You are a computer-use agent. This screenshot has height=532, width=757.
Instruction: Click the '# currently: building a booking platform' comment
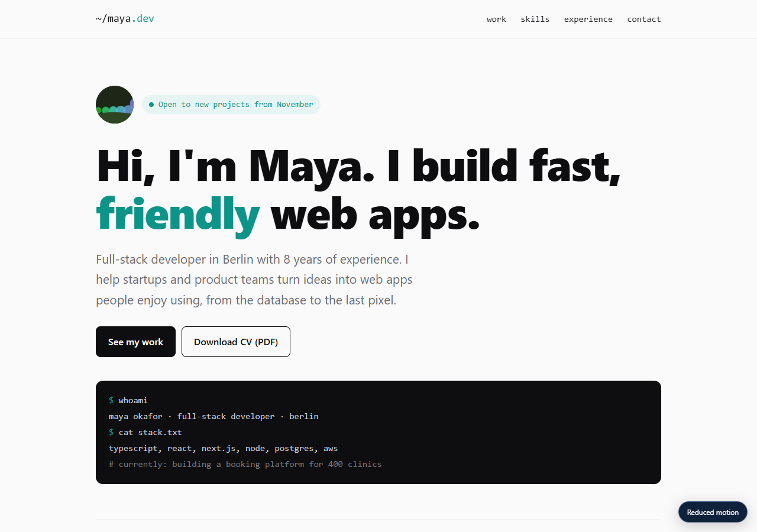tap(245, 464)
